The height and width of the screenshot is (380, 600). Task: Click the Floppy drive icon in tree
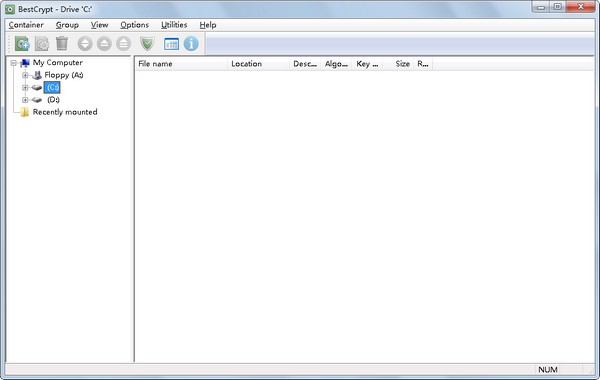click(37, 75)
